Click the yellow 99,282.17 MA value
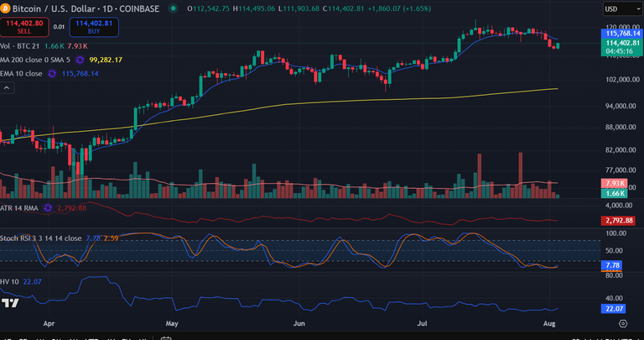This screenshot has height=340, width=644. tap(106, 60)
